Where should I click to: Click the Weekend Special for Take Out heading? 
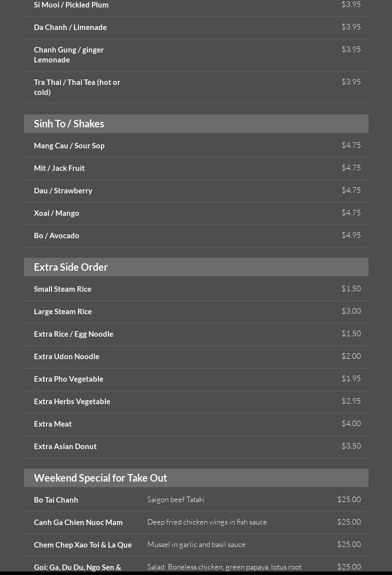tap(100, 478)
